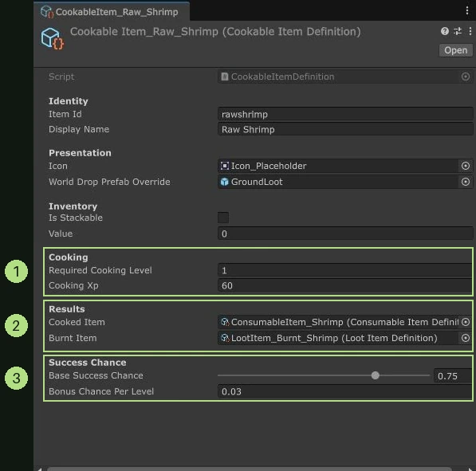
Task: Click the Value input field
Action: click(345, 234)
